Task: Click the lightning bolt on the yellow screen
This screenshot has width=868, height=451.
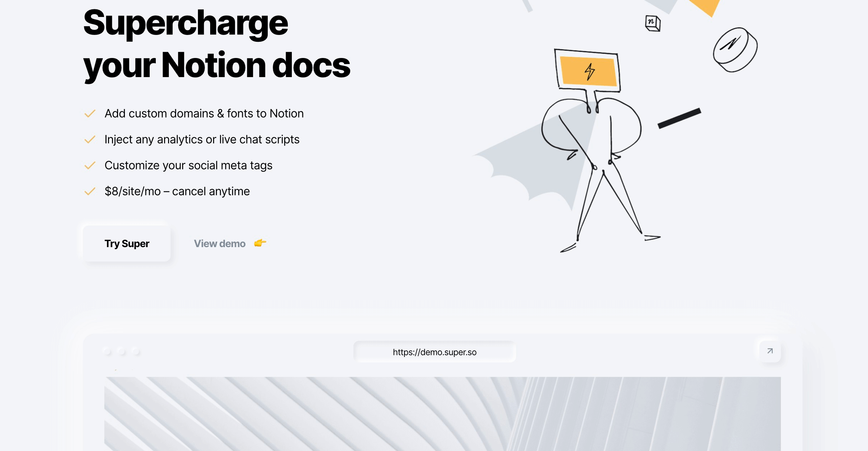Action: 589,71
